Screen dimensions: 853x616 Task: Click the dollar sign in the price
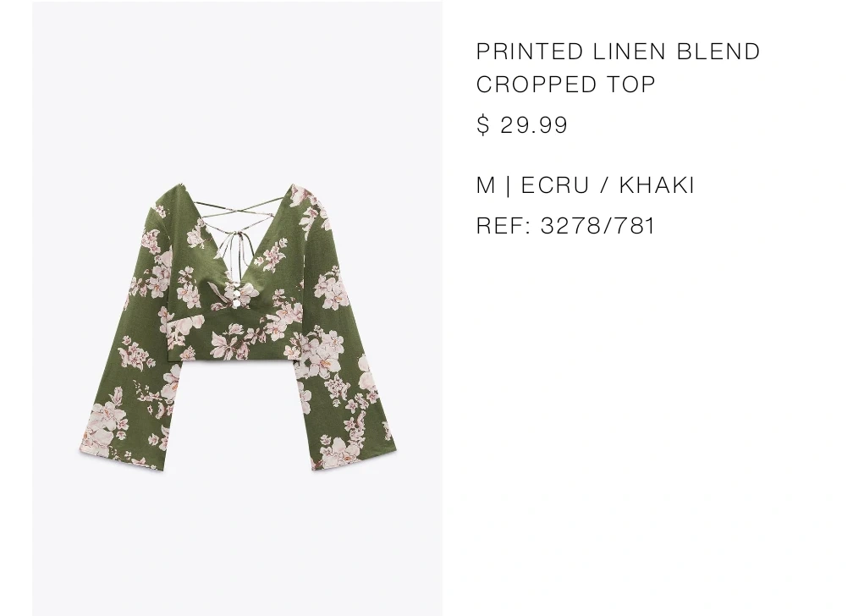pyautogui.click(x=482, y=124)
